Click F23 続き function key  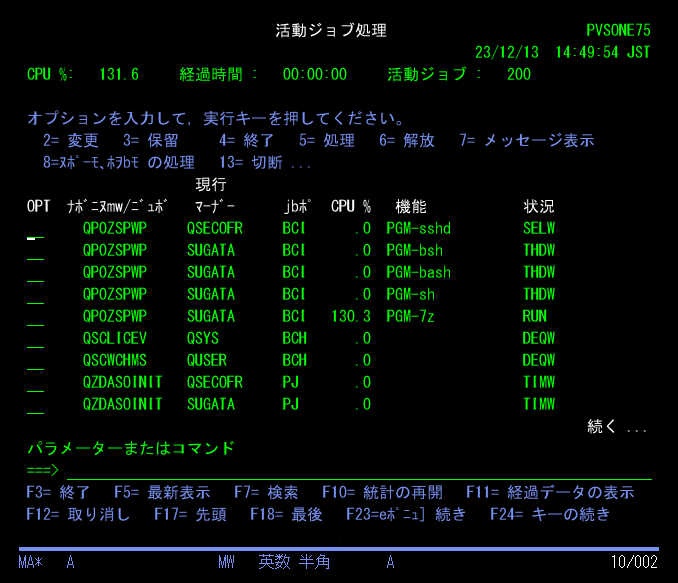406,514
